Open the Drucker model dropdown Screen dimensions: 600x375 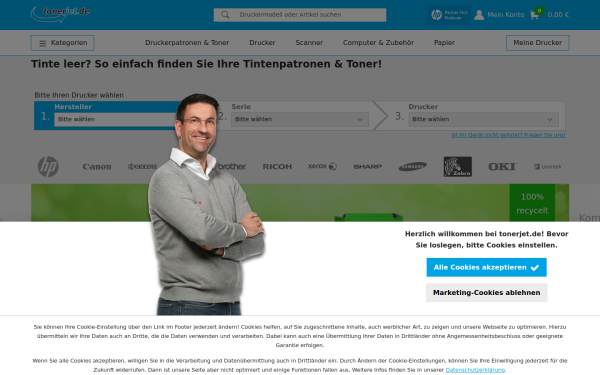(483, 119)
